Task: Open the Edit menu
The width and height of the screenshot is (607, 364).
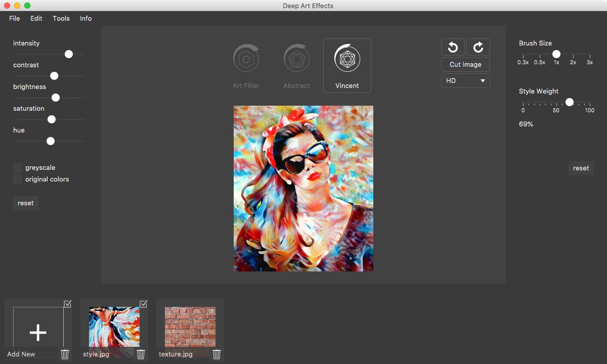Action: coord(36,18)
